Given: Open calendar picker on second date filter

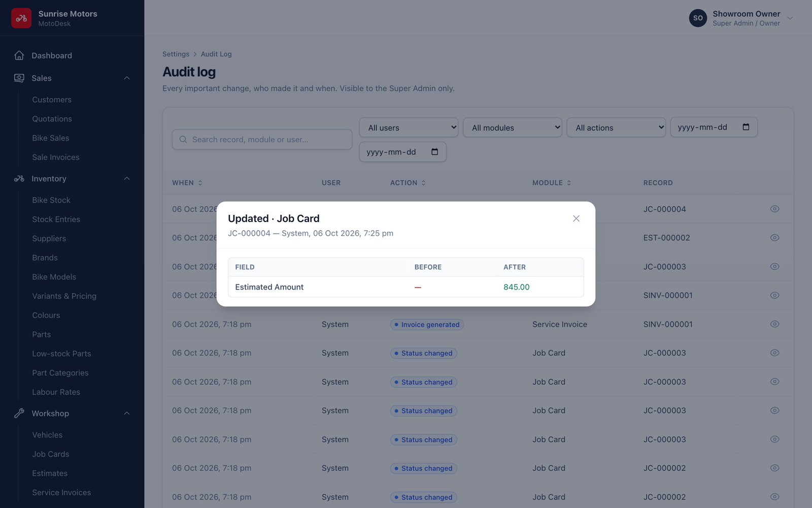Looking at the screenshot, I should coord(434,152).
